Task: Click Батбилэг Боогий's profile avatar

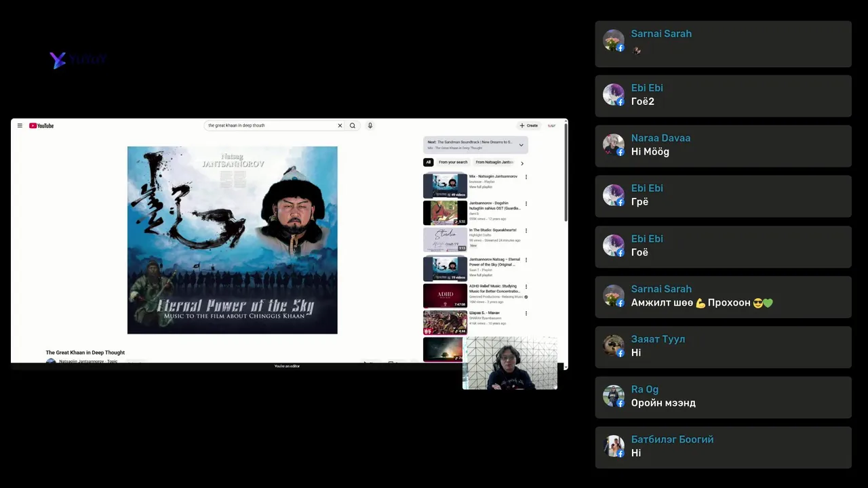Action: coord(614,447)
